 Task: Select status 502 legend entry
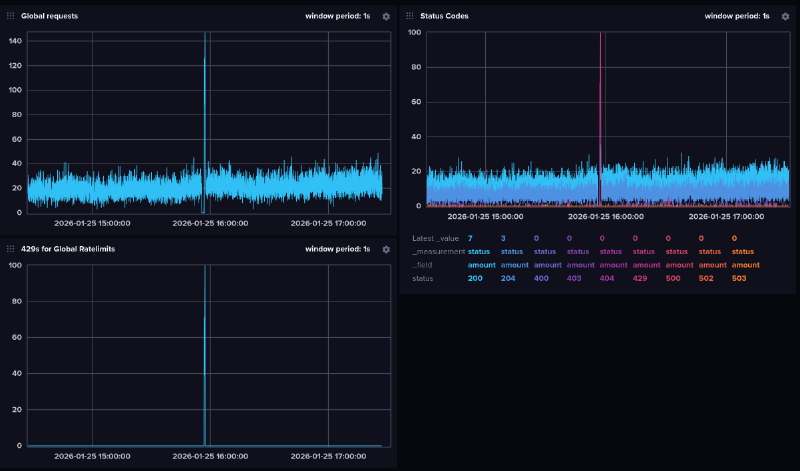pyautogui.click(x=706, y=279)
